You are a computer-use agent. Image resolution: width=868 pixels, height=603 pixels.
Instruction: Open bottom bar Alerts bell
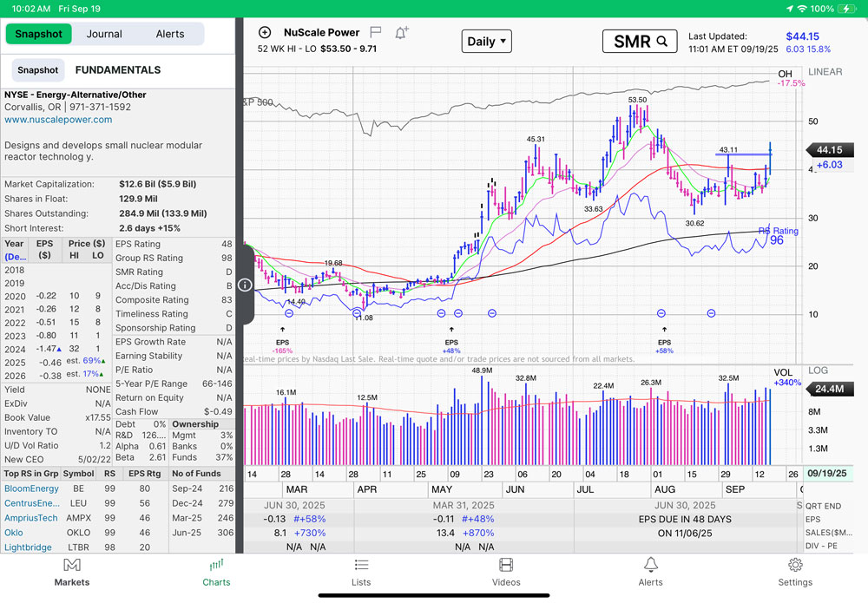pos(650,572)
